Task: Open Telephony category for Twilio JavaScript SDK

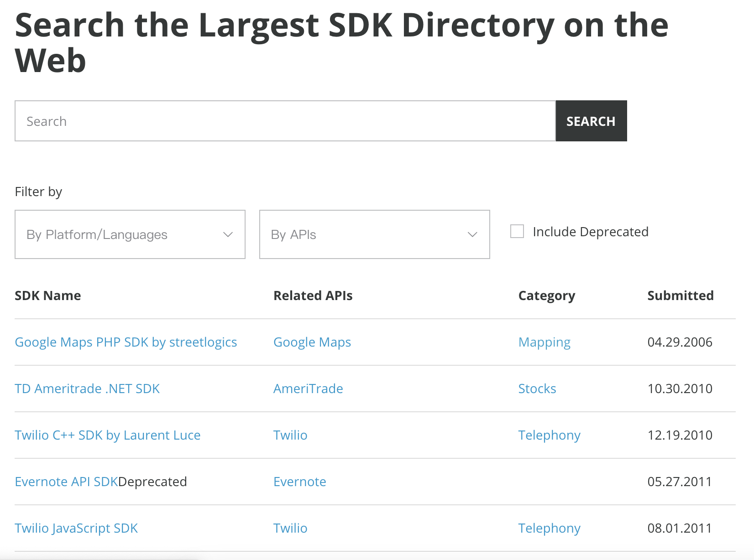Action: [x=549, y=528]
